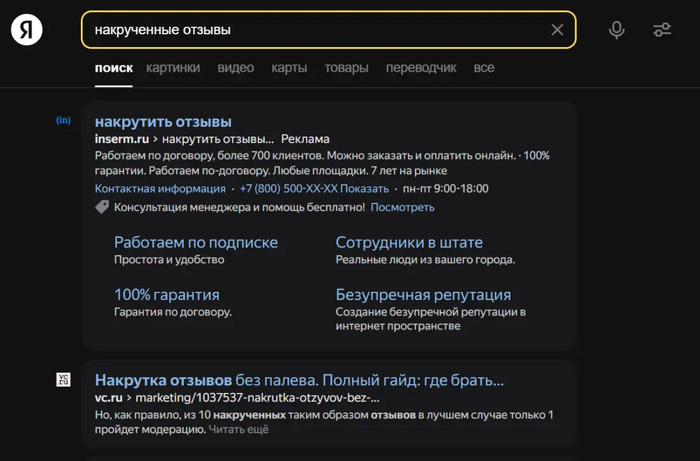
Task: Click the inserm.ru site favicon
Action: tap(63, 121)
